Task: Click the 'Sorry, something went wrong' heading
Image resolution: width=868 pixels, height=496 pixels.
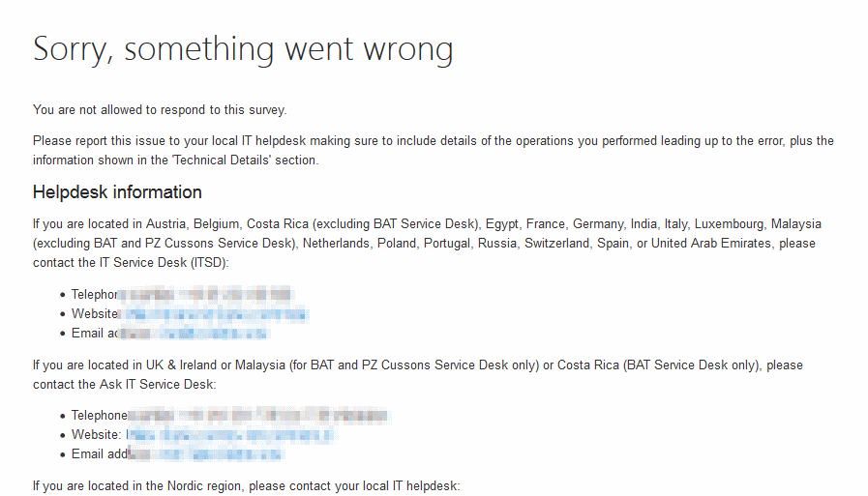Action: (x=242, y=48)
